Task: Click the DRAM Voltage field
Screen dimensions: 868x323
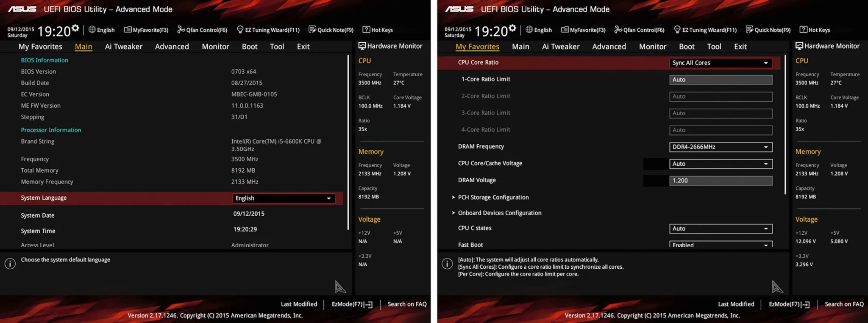Action: point(721,181)
